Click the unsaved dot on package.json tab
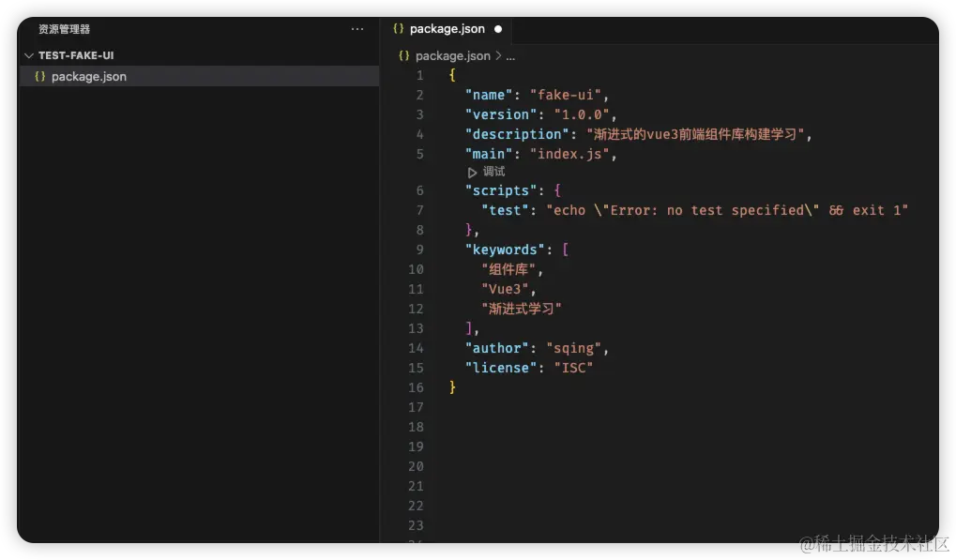This screenshot has height=560, width=956. coord(498,29)
